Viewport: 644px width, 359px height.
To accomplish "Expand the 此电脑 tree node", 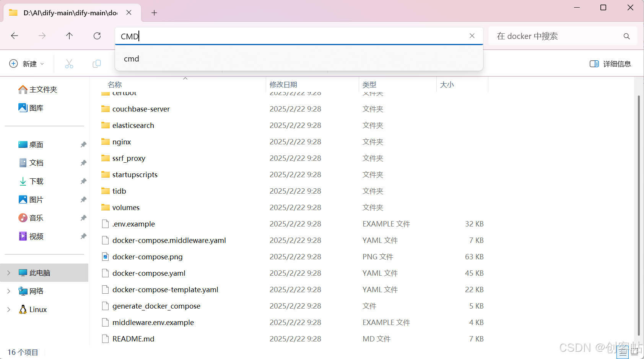I will pos(9,273).
